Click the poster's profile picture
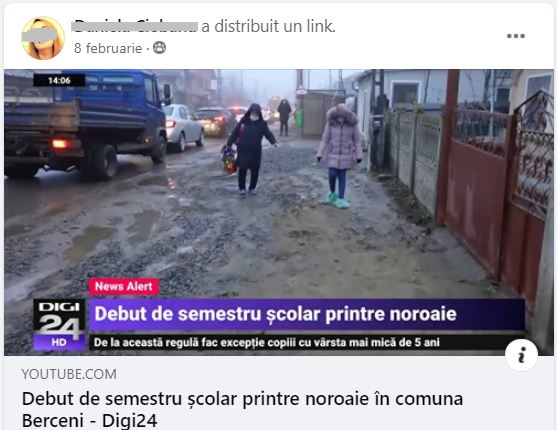The height and width of the screenshot is (430, 557). coord(43,38)
